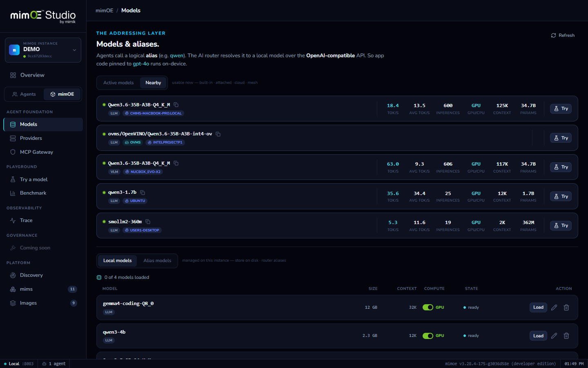Click the INTELPROJECTP1 host tag

click(165, 143)
